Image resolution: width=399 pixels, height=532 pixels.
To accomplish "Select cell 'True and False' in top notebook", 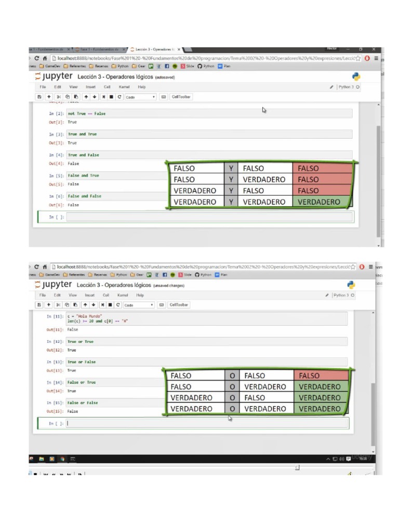I will [x=209, y=155].
